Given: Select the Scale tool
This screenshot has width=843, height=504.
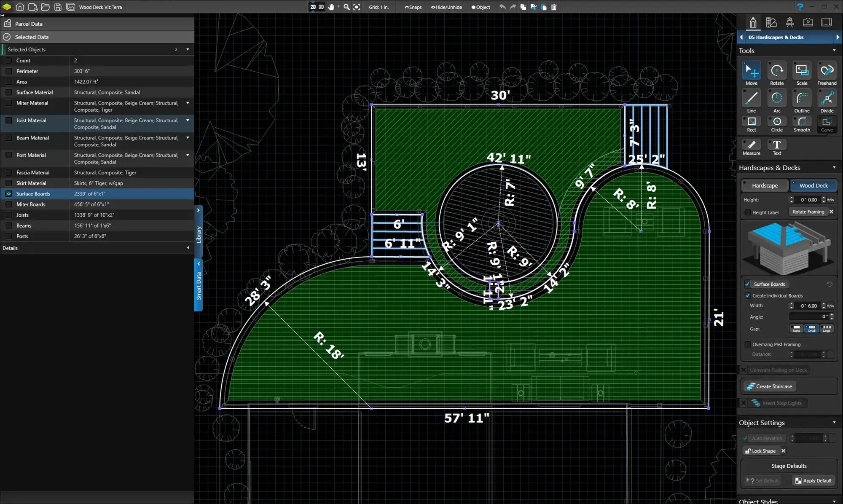Looking at the screenshot, I should tap(802, 73).
